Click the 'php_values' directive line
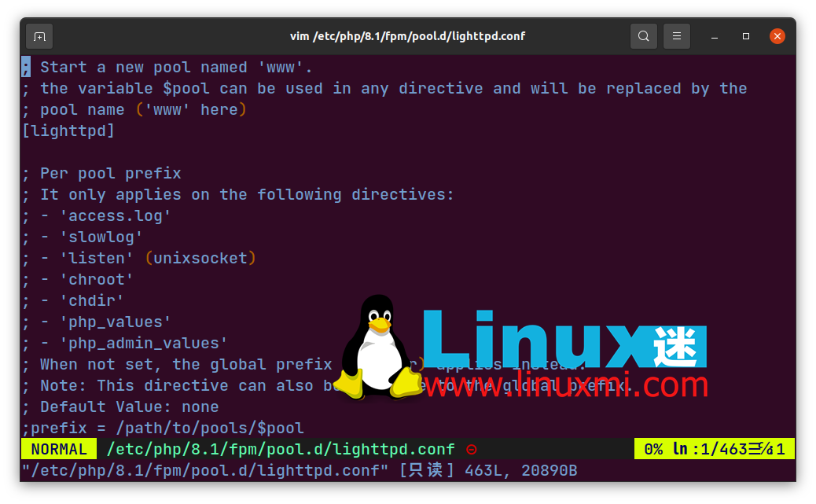The height and width of the screenshot is (504, 816). (96, 322)
